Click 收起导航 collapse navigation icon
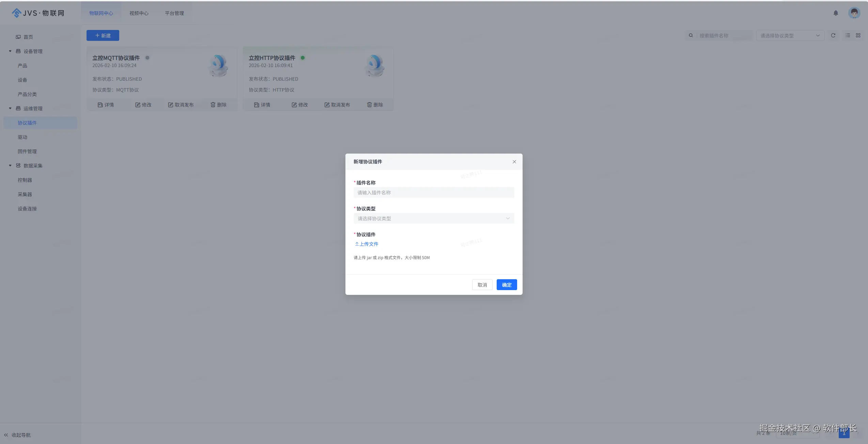This screenshot has height=444, width=868. click(6, 435)
